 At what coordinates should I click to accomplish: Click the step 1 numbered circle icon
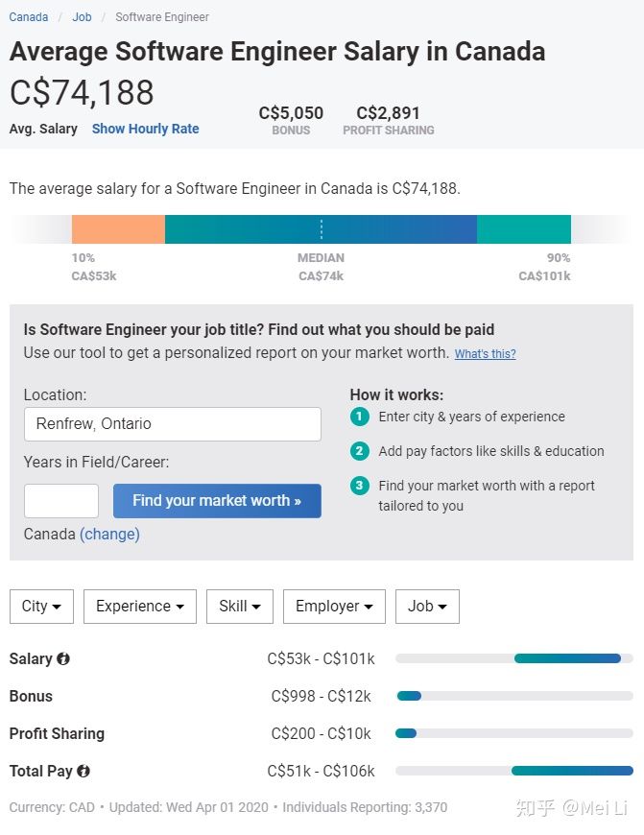click(x=359, y=417)
